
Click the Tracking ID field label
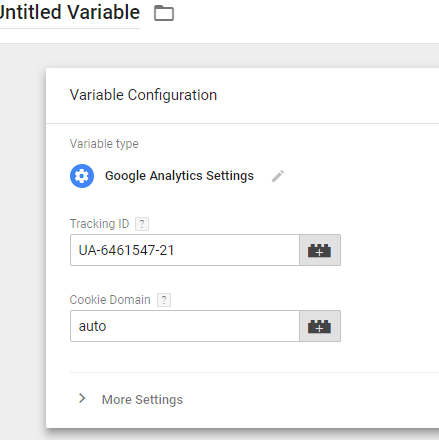(x=99, y=224)
